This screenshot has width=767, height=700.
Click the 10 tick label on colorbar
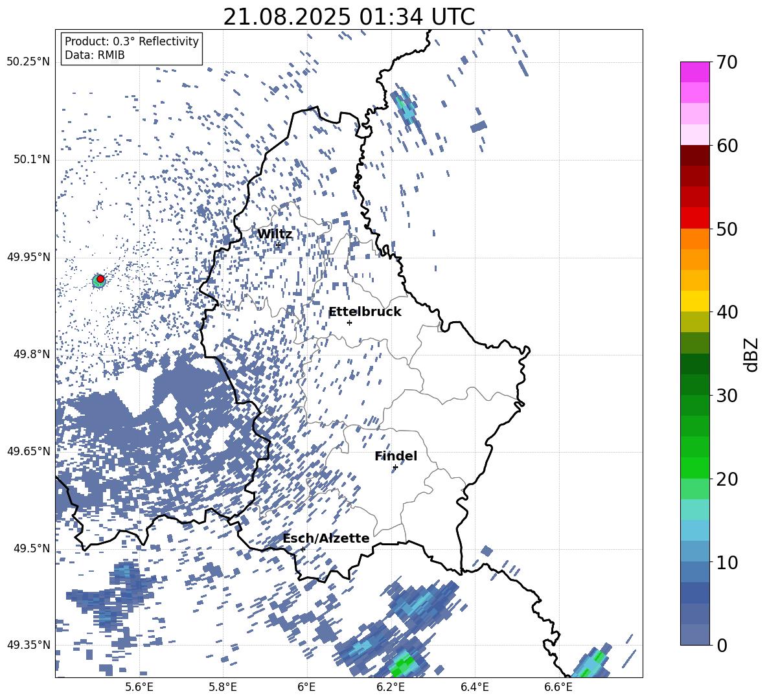tap(727, 562)
